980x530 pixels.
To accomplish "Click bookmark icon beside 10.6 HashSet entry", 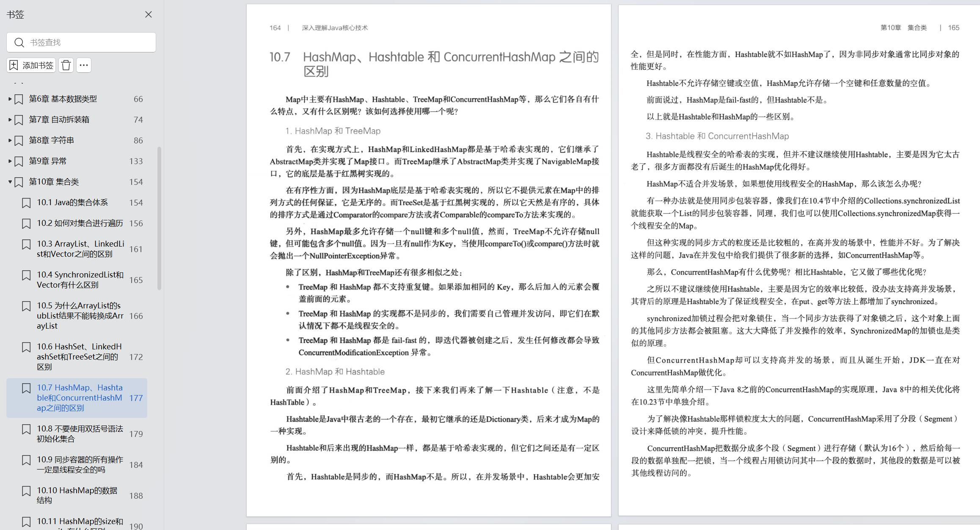I will click(x=26, y=347).
